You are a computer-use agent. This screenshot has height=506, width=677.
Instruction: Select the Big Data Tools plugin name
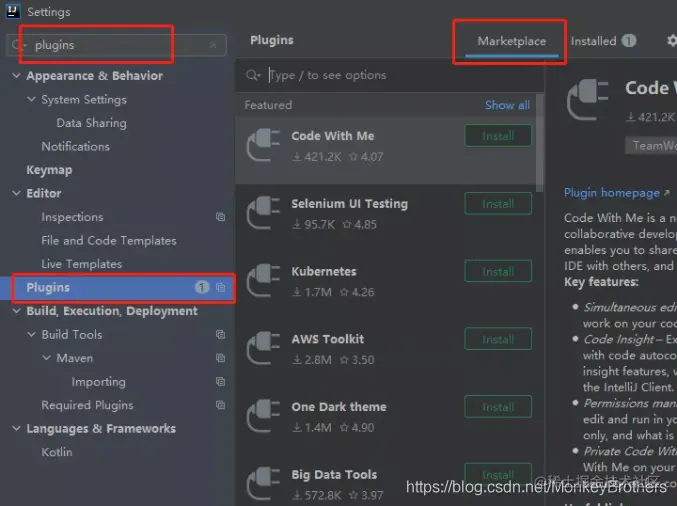click(334, 474)
